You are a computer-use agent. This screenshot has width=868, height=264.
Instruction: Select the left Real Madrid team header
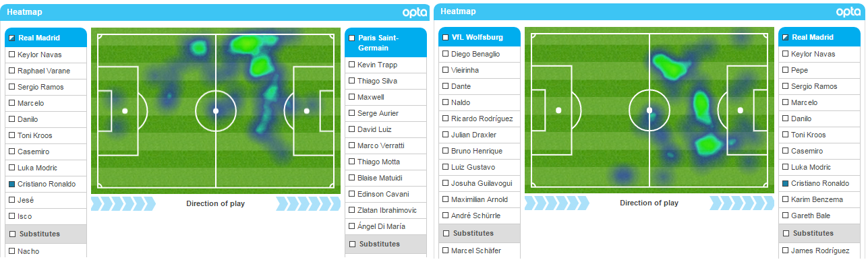pos(46,38)
